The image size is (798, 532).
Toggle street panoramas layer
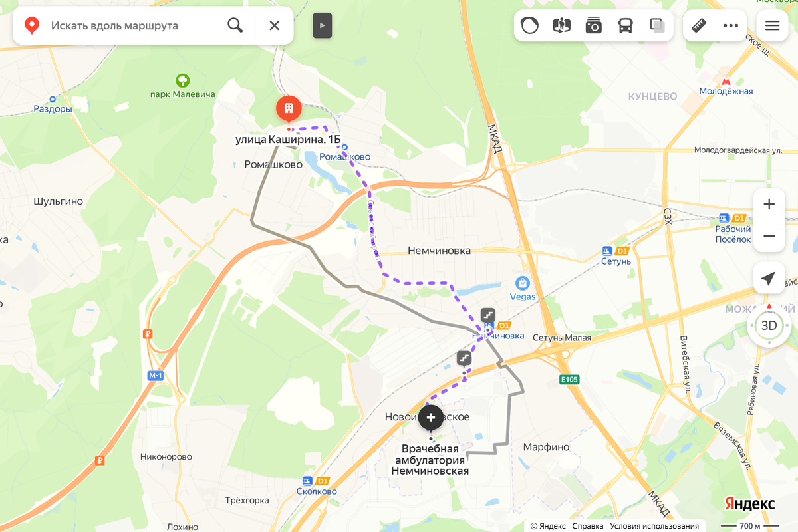(x=562, y=25)
